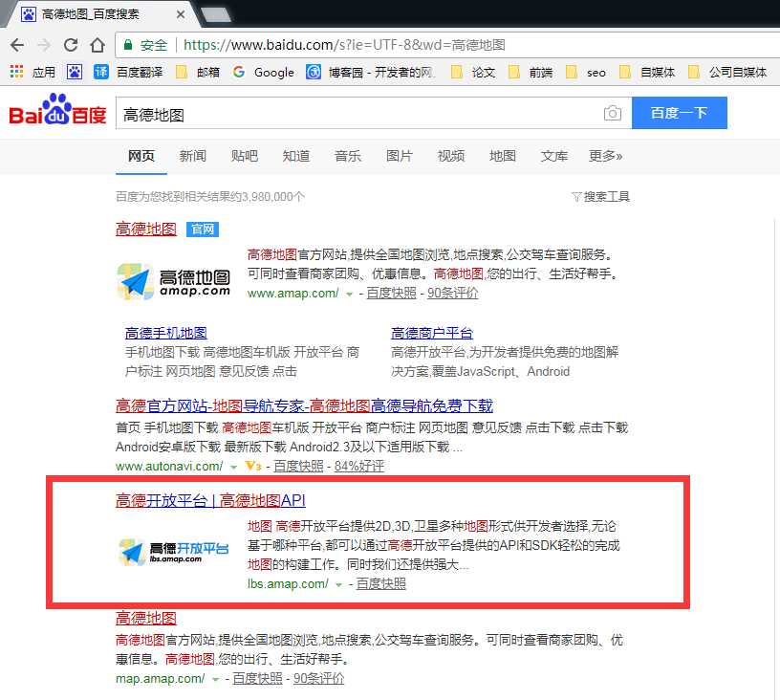
Task: Open the Baidu paw bookmark icon
Action: pos(75,72)
